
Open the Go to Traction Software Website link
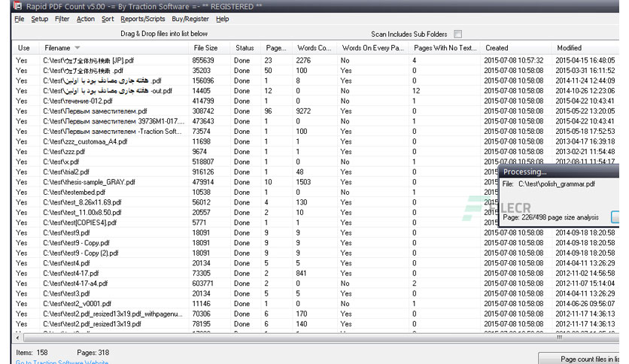tap(62, 362)
